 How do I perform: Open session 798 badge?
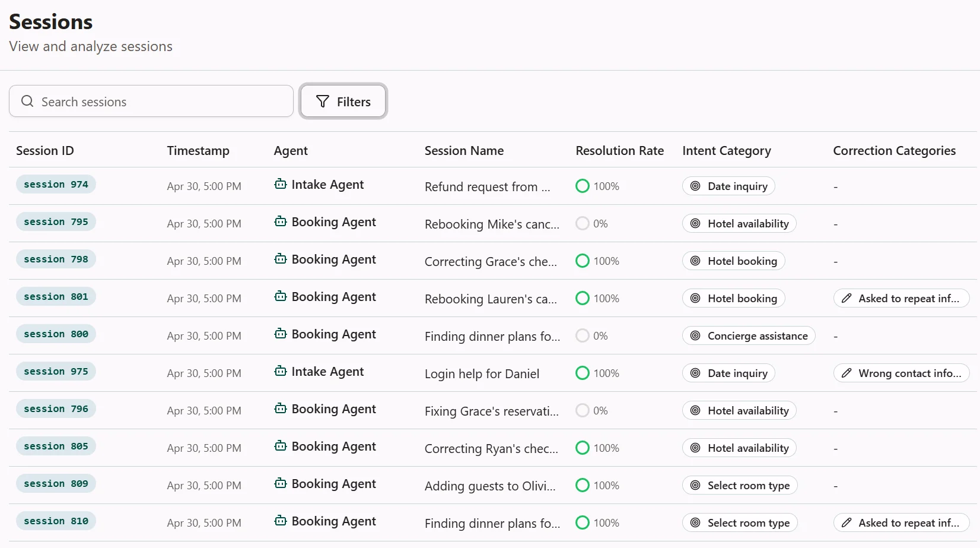[x=56, y=259]
